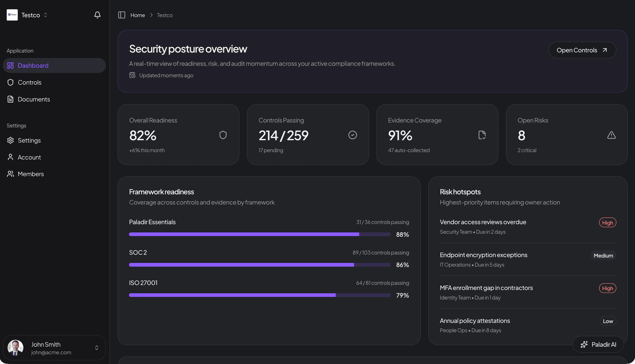Open Settings page from sidebar

54,140
